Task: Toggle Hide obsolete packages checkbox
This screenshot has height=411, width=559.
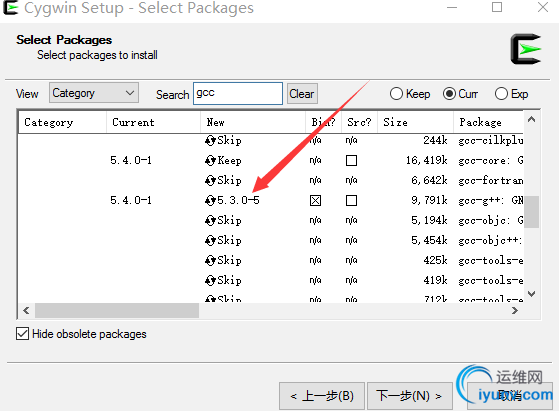Action: [22, 334]
